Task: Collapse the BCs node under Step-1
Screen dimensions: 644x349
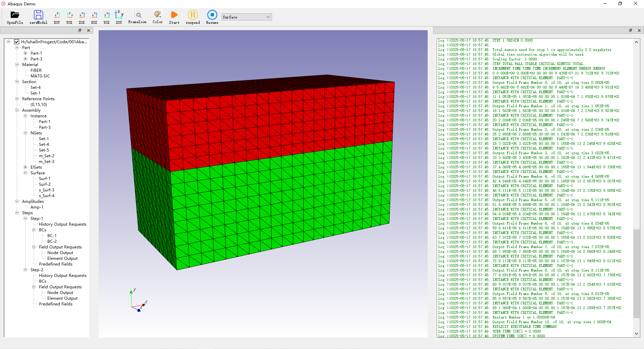Action: [34, 230]
